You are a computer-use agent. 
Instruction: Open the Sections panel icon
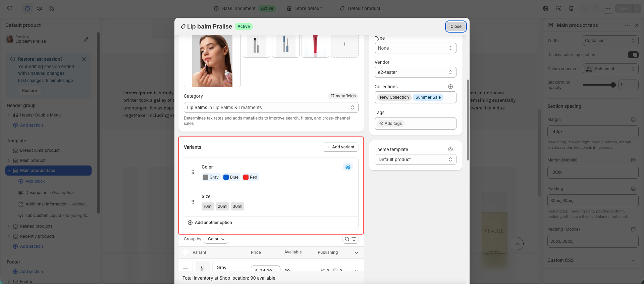coord(28,8)
